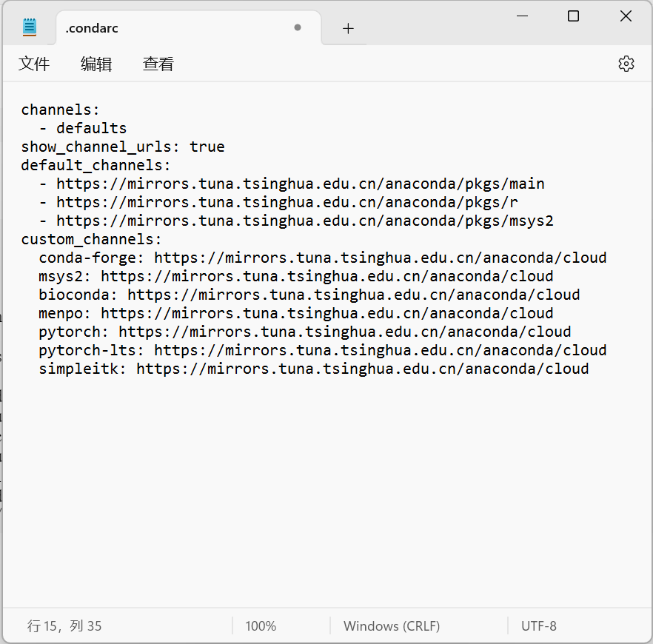Place cursor at end of simpleitk line
This screenshot has width=653, height=644.
click(589, 369)
